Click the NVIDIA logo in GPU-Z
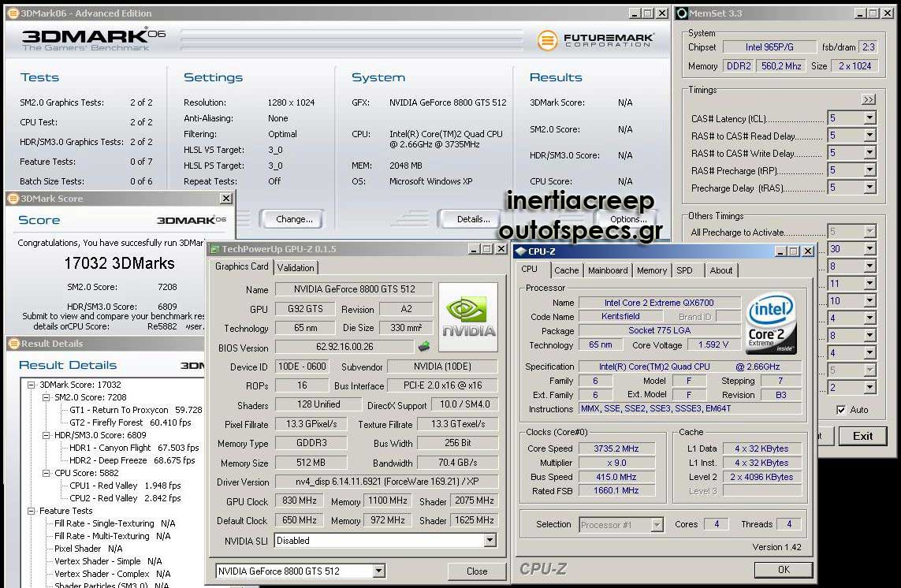This screenshot has width=901, height=588. 468,317
